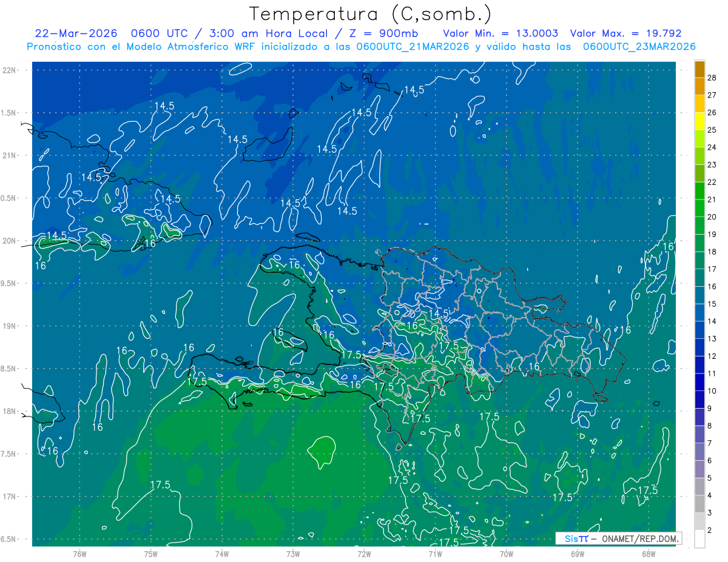
Task: Click the 0600UTC_23MAR2026 validity text
Action: (x=639, y=46)
